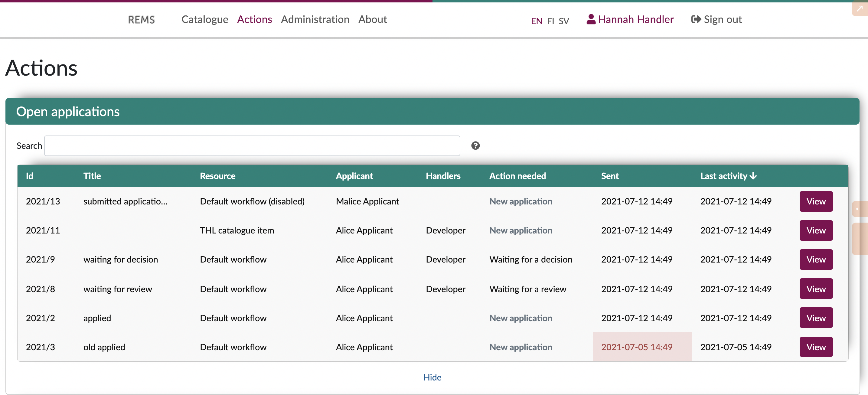View application 2021/8

(816, 289)
